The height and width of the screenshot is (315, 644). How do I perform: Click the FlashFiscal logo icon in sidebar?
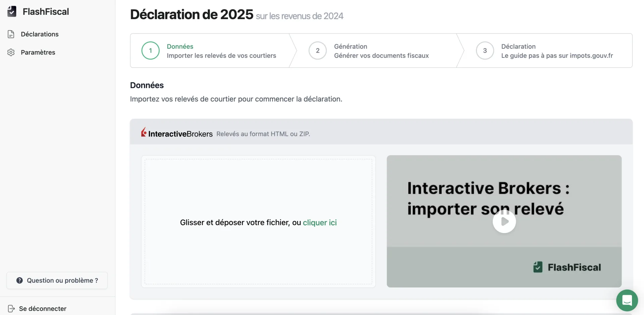point(12,11)
